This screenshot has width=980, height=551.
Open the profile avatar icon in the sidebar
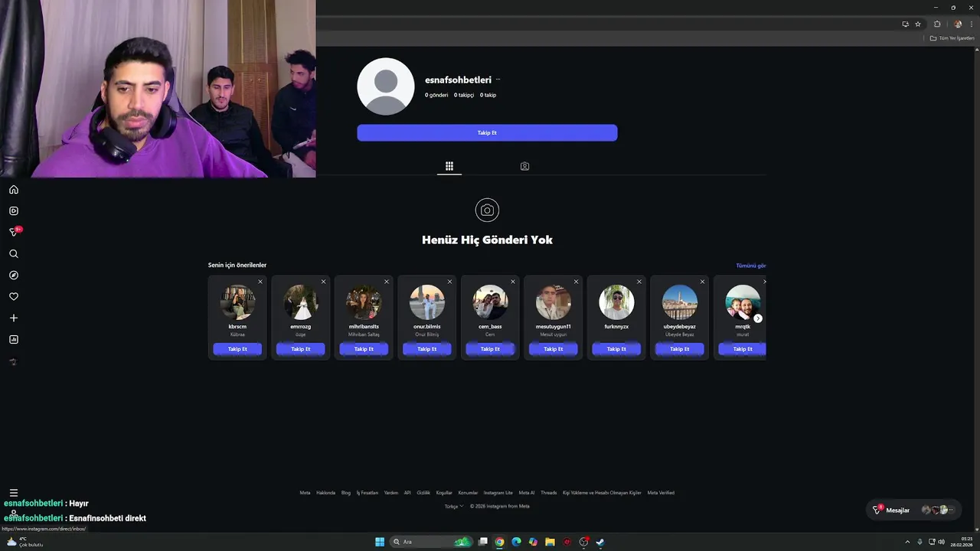(x=13, y=362)
